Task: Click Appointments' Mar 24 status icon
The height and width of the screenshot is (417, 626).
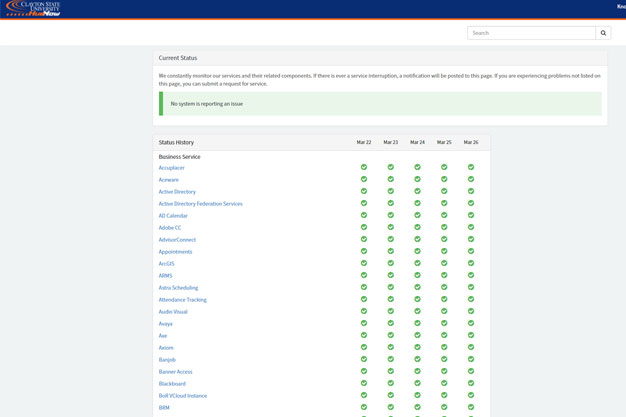Action: click(417, 251)
